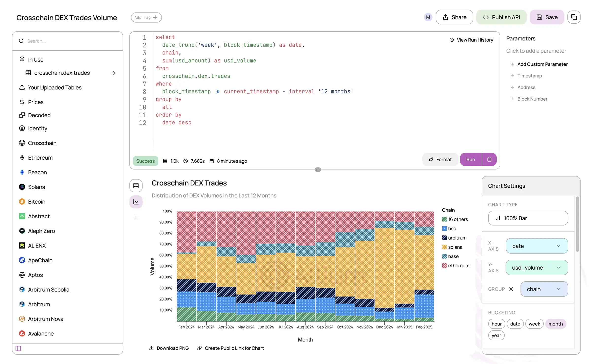Open the X-AXIS date dropdown
The width and height of the screenshot is (591, 364).
click(x=537, y=246)
